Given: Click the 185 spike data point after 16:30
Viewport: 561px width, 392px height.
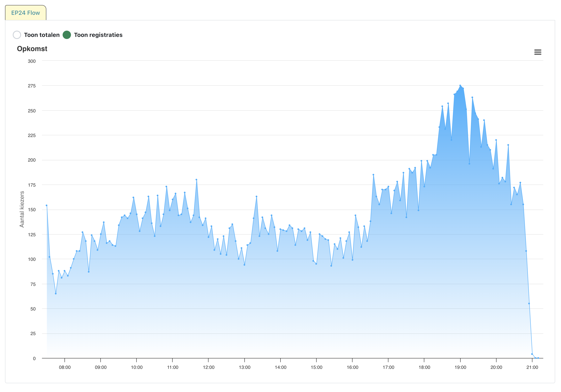Looking at the screenshot, I should tap(373, 175).
